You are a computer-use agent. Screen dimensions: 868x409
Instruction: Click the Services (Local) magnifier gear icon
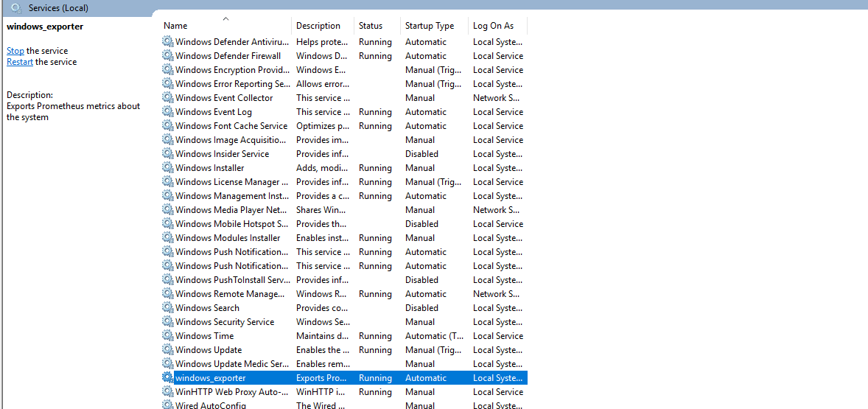click(16, 8)
